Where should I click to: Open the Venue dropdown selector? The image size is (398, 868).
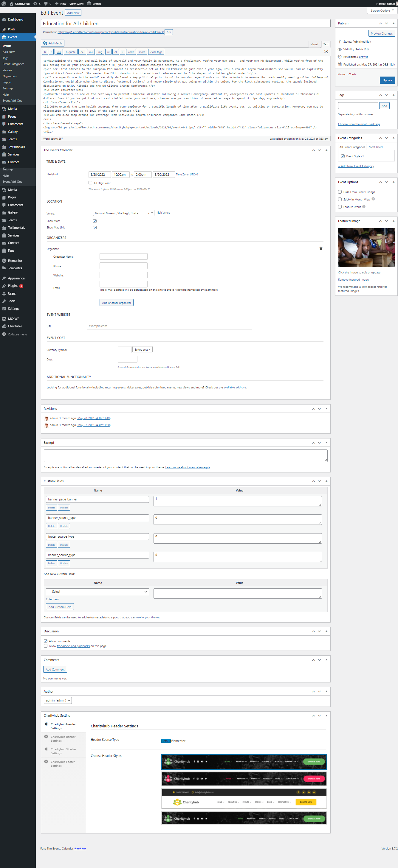coord(123,213)
